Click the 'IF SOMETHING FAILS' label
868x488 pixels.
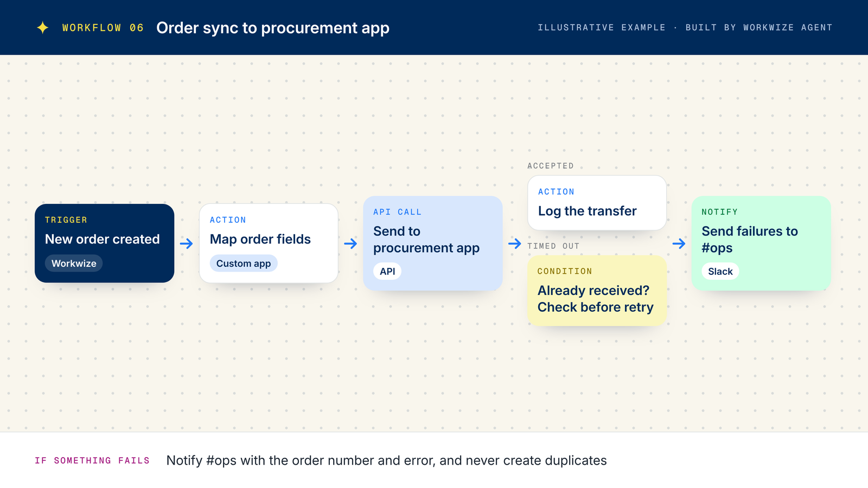[x=92, y=460]
